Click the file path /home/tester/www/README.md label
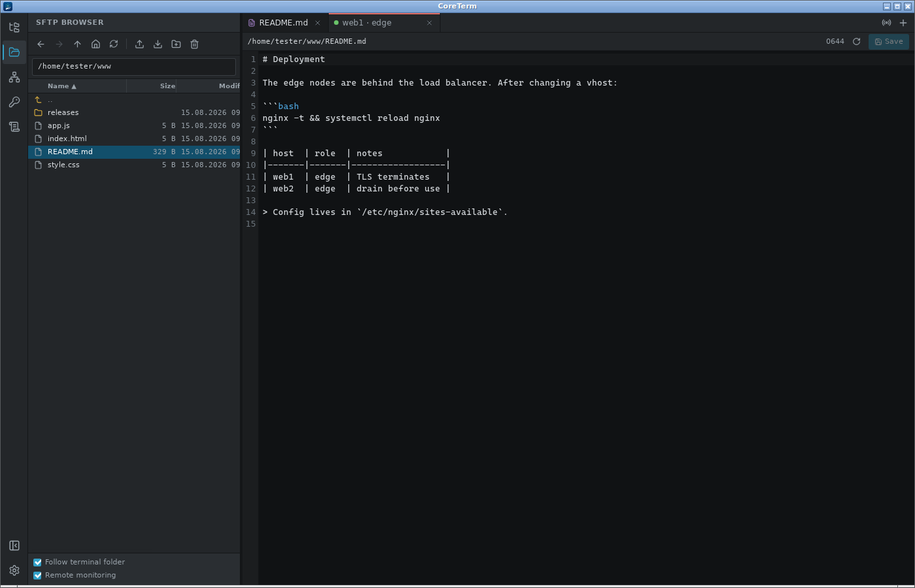Viewport: 915px width, 588px height. pos(307,41)
